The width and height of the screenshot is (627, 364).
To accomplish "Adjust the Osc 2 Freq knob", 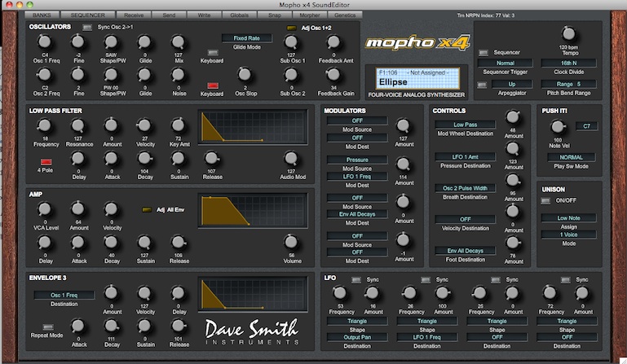I will tap(44, 74).
